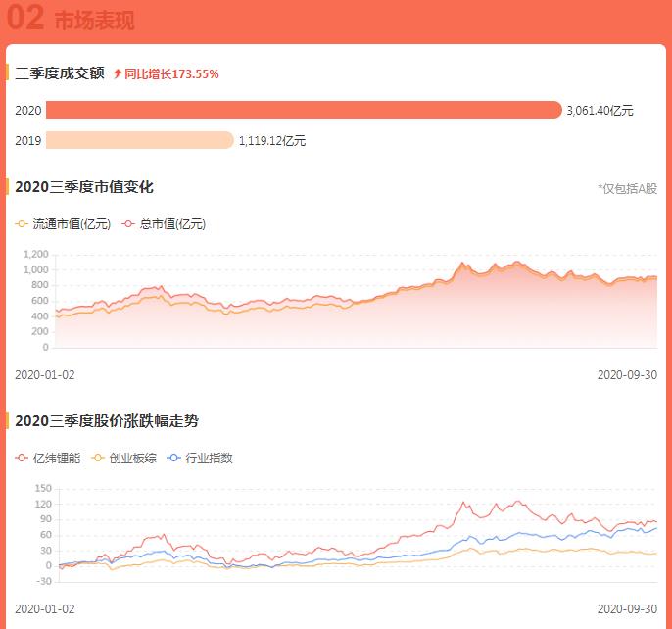Click the 总市值 legend circle marker
The width and height of the screenshot is (672, 629).
pos(129,224)
